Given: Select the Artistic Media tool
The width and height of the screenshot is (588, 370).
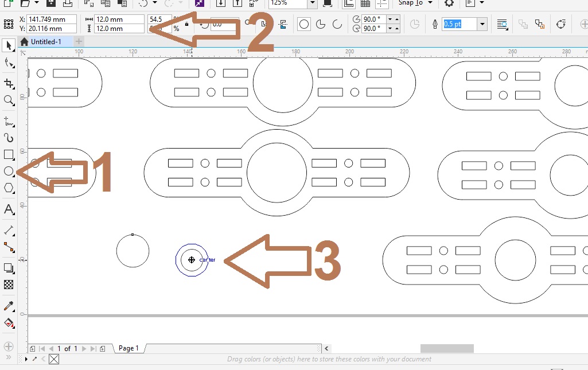Looking at the screenshot, I should click(x=9, y=138).
